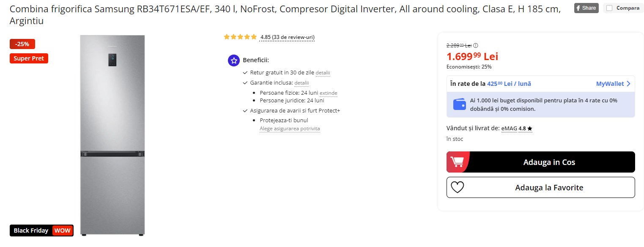Image resolution: width=644 pixels, height=247 pixels.
Task: Click the shopping cart icon
Action: point(457,162)
